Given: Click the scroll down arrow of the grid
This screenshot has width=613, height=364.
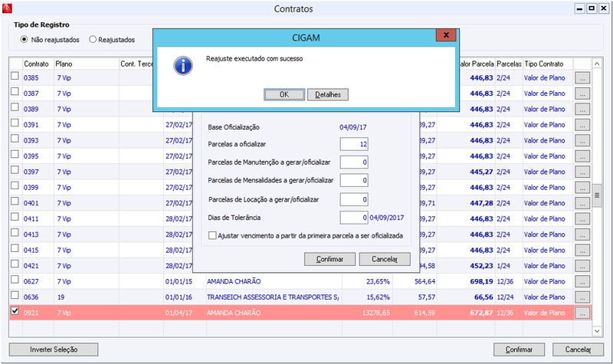Looking at the screenshot, I should coord(597,331).
